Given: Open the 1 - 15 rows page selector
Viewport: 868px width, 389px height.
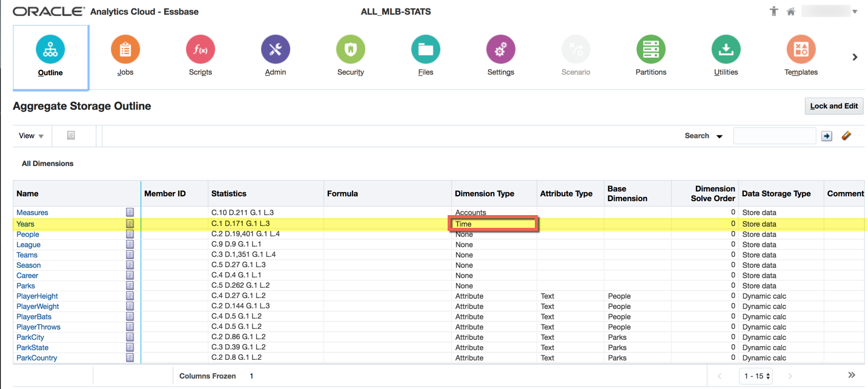Looking at the screenshot, I should pos(758,376).
